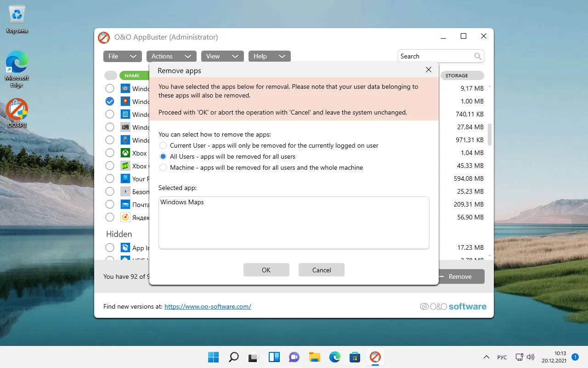Open the Widgets panel from the taskbar
This screenshot has height=368, width=588.
pyautogui.click(x=274, y=357)
